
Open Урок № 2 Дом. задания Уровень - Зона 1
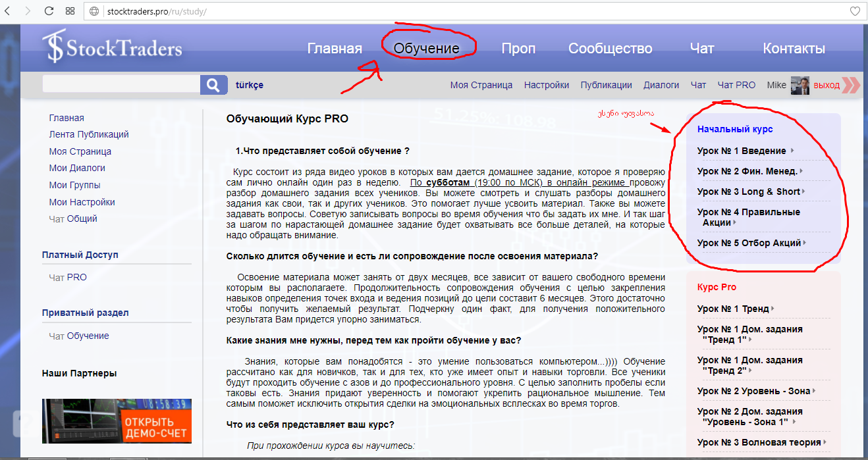pos(749,417)
